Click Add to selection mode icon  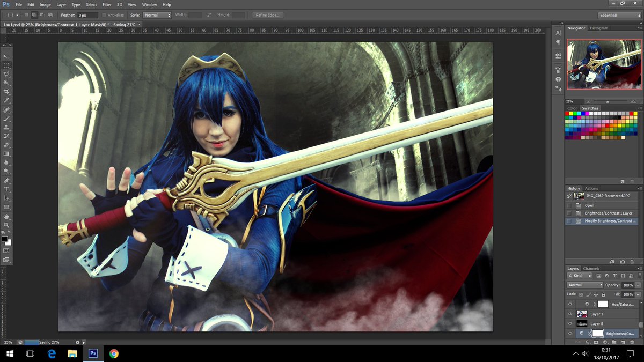(x=35, y=15)
